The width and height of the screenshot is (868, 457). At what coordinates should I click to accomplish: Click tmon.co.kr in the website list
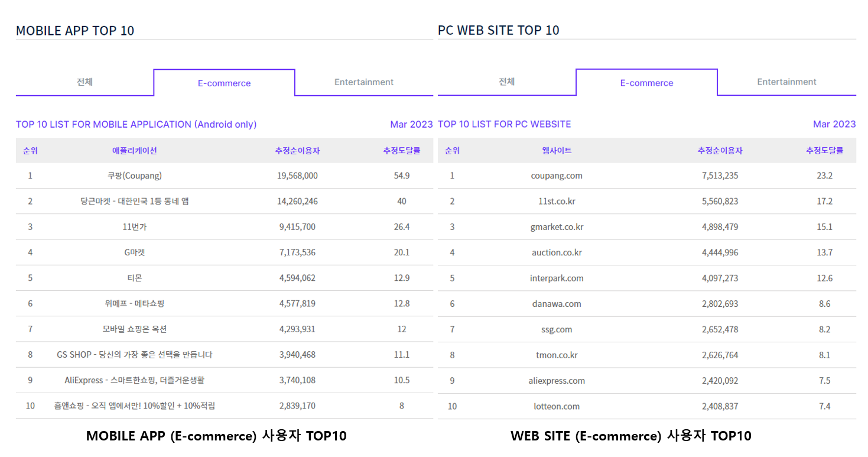pyautogui.click(x=557, y=355)
